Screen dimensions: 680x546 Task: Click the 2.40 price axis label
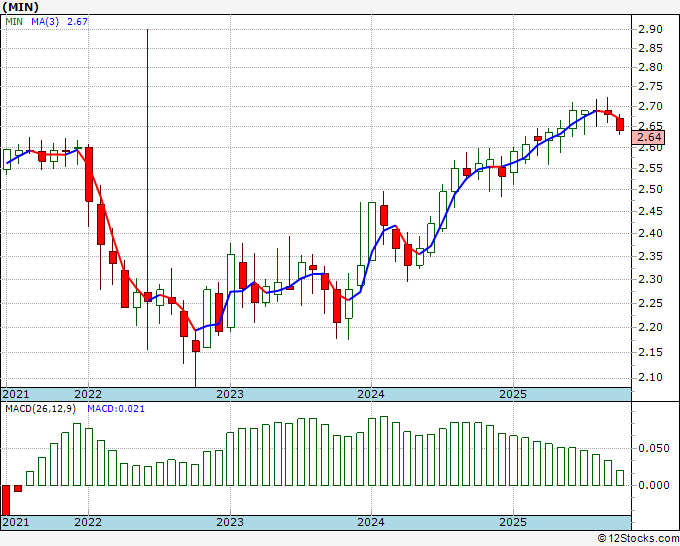pos(650,233)
